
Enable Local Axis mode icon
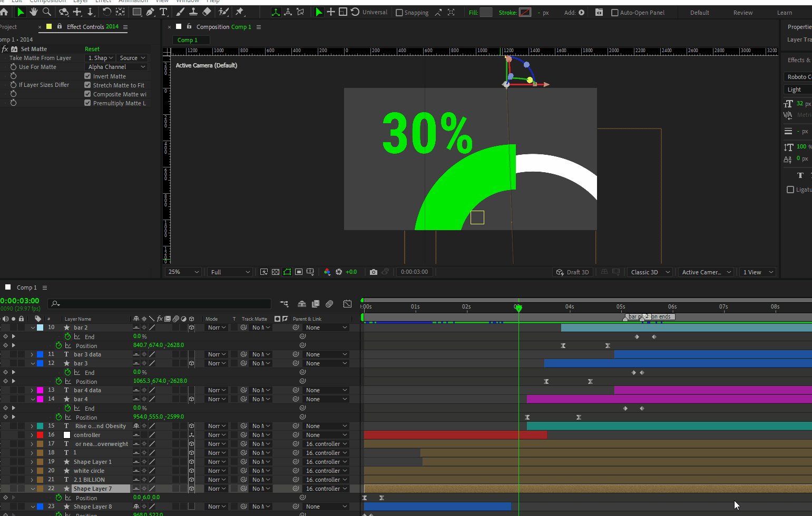coord(276,12)
